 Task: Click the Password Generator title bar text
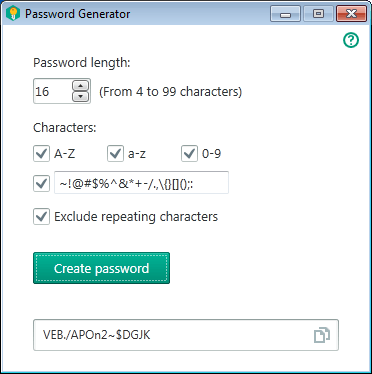tap(77, 14)
